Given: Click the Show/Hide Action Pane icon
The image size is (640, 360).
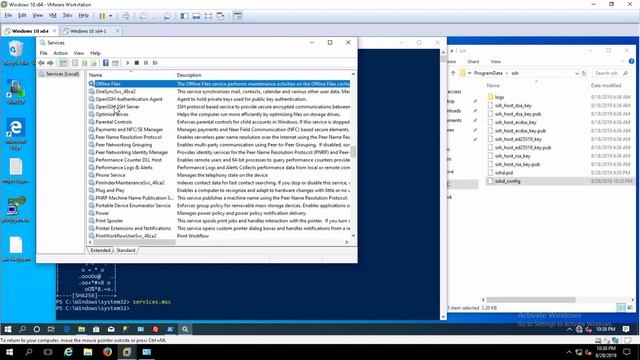Looking at the screenshot, I should point(115,63).
